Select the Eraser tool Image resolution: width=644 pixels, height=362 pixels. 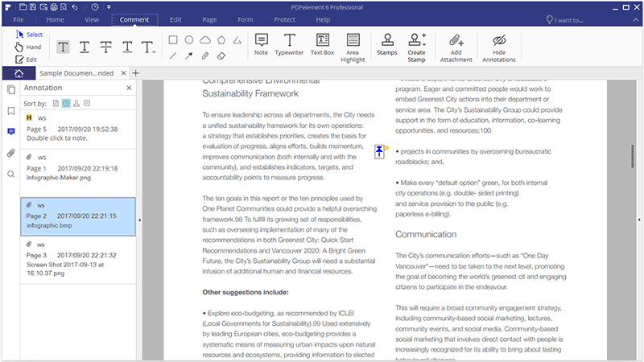[x=221, y=56]
